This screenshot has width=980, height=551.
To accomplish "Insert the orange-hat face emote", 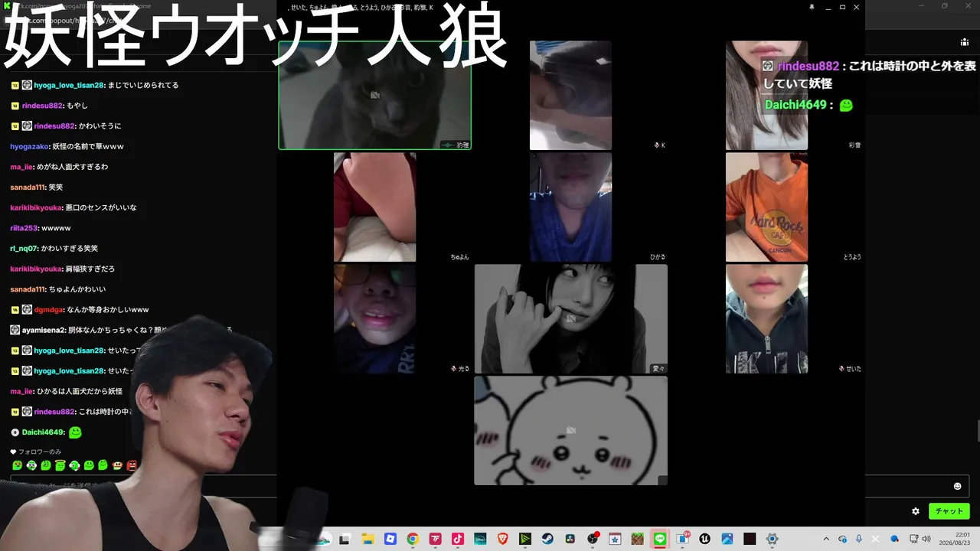I will click(117, 465).
